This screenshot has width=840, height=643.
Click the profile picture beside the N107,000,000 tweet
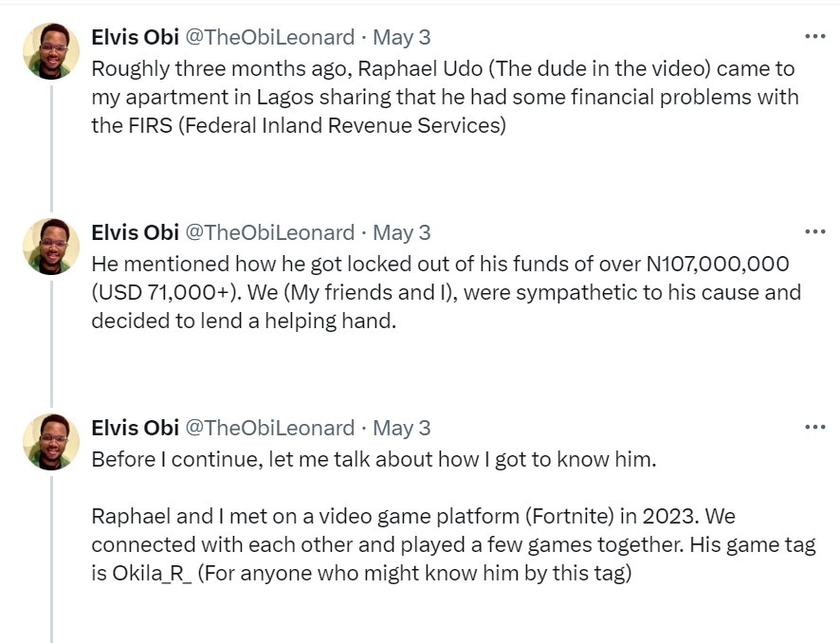point(51,246)
